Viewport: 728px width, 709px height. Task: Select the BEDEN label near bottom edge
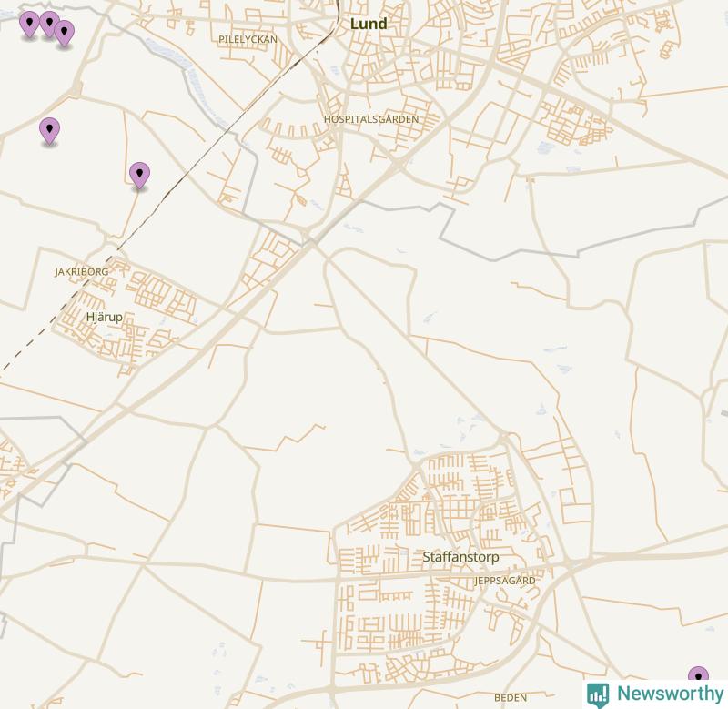click(x=511, y=698)
